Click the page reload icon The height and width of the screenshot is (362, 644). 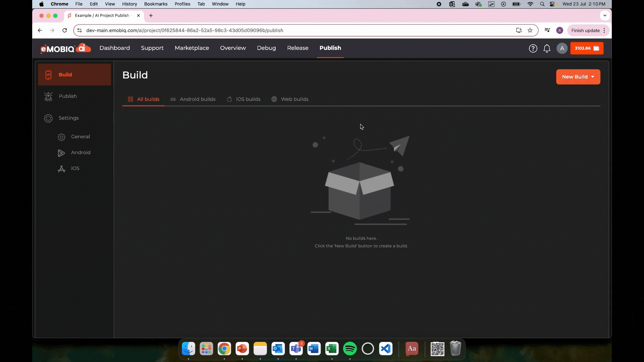pos(64,30)
